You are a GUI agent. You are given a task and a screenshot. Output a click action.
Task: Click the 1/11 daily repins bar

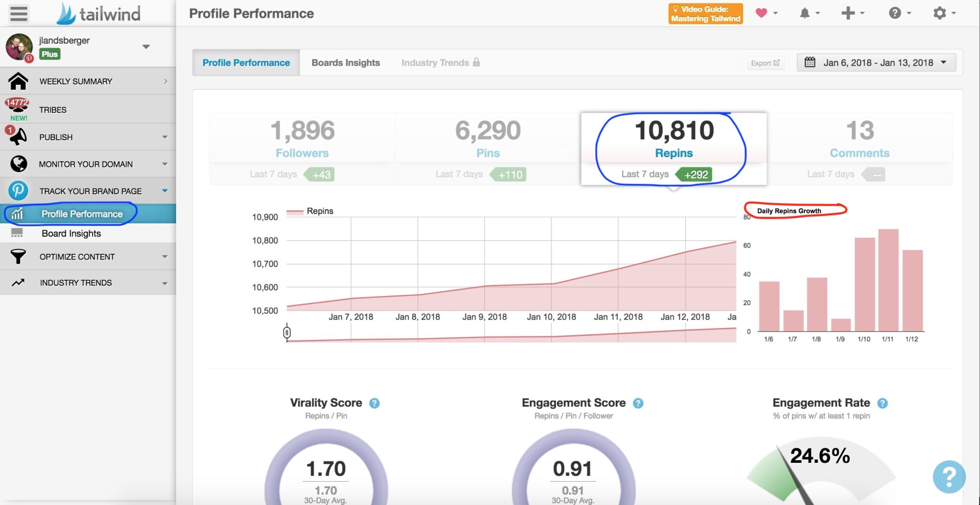coord(888,280)
